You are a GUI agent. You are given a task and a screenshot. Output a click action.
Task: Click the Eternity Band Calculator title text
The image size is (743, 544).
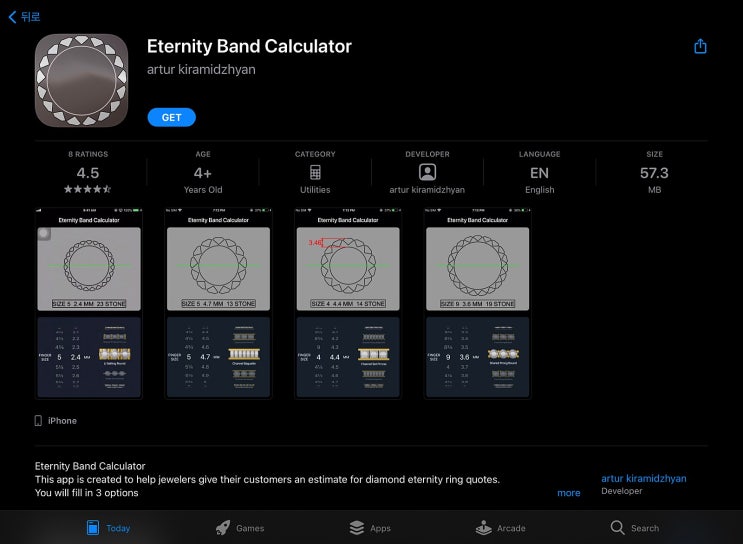coord(249,46)
